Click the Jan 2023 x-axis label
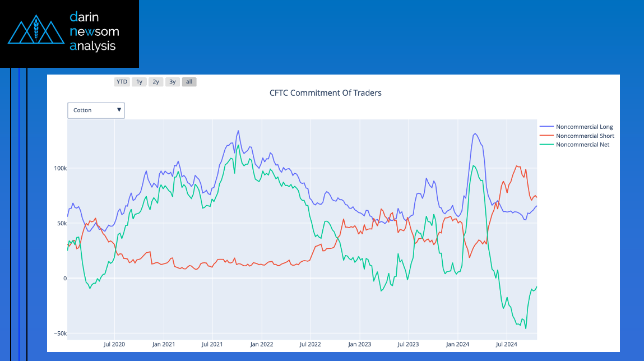This screenshot has width=644, height=361. click(359, 344)
